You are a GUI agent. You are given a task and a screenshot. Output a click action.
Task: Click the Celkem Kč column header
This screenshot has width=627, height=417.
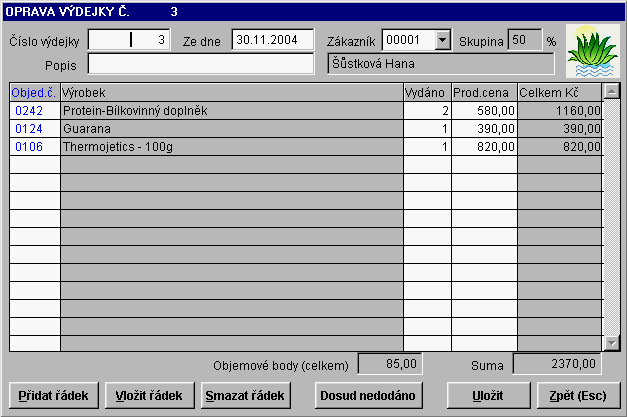[x=560, y=92]
